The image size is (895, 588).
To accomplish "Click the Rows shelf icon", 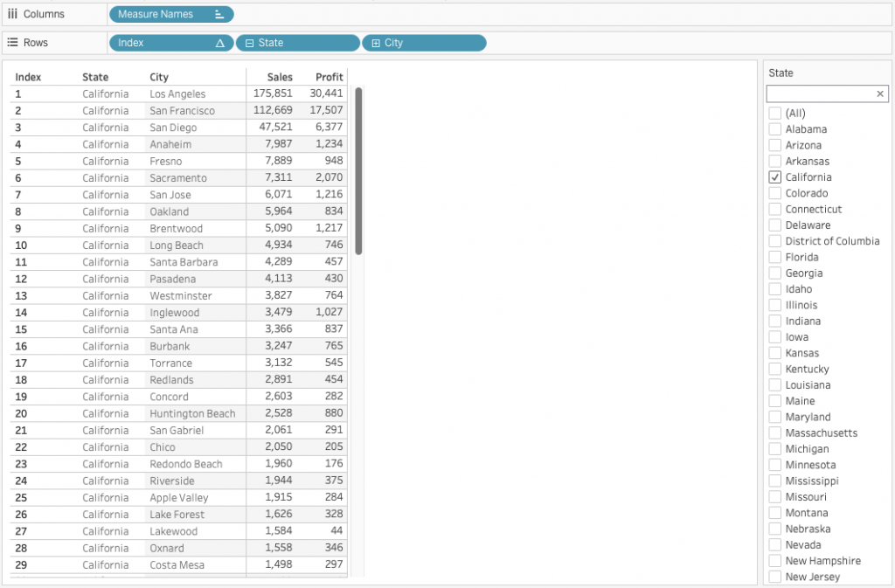I will point(12,42).
